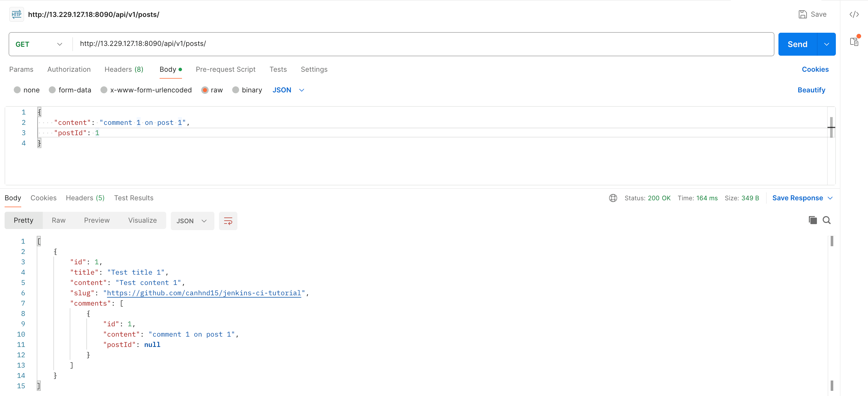Search within the response body
Viewport: 868px width, 396px height.
826,220
